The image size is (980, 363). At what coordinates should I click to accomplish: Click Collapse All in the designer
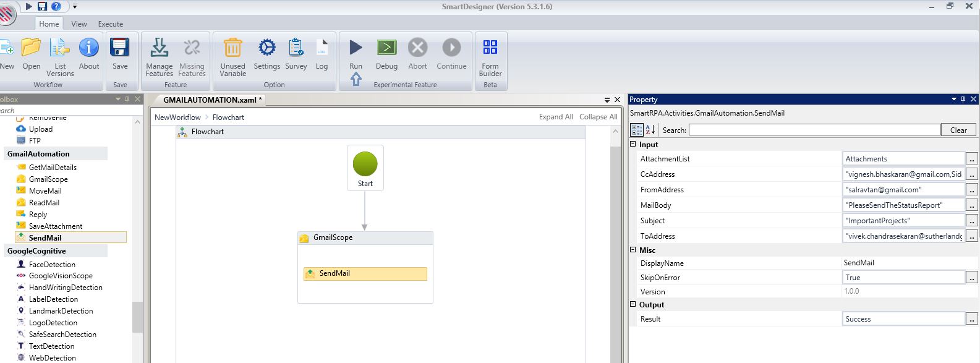(598, 117)
